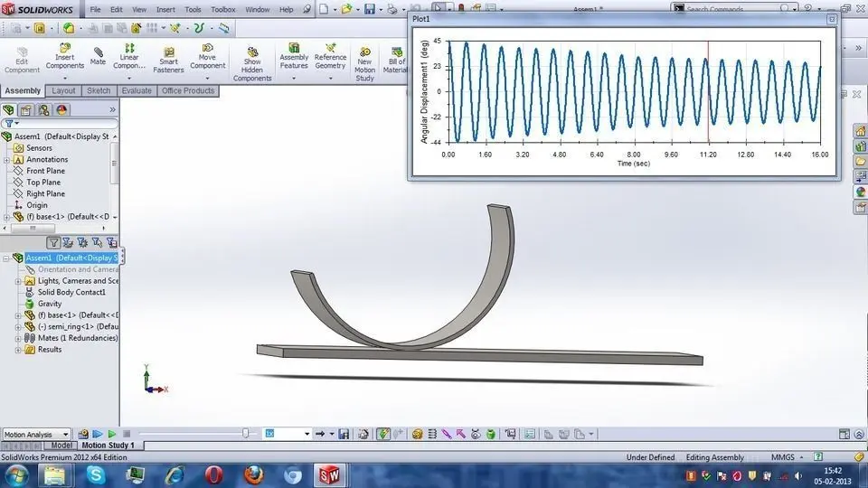Toggle Filter Animated icon
The image size is (868, 488).
click(x=68, y=242)
